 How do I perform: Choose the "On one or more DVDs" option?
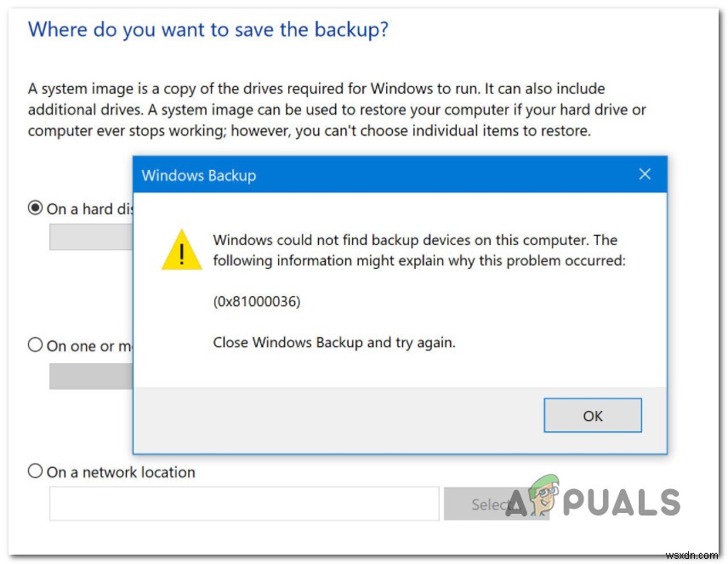(35, 345)
